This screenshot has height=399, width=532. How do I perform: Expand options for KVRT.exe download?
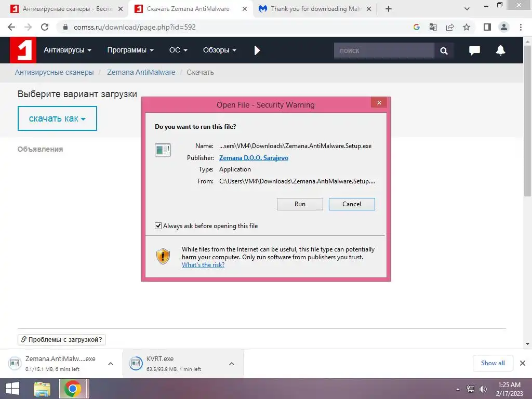click(x=232, y=363)
